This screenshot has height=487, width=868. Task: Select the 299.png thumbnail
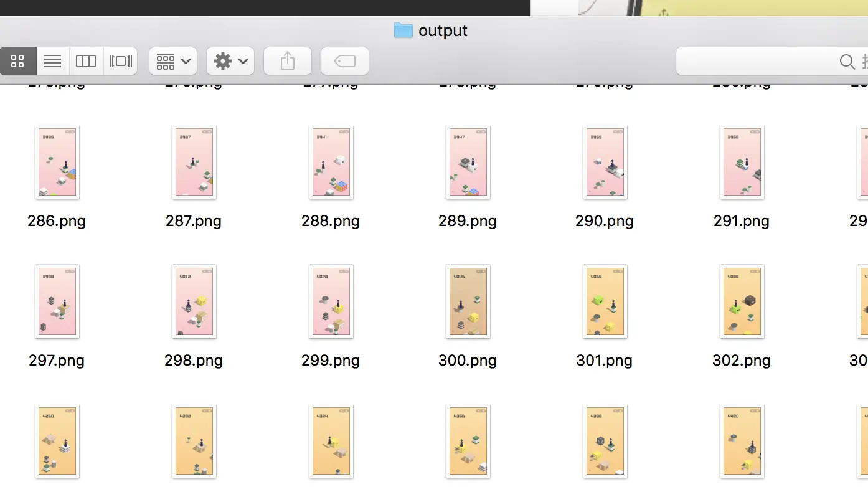point(331,301)
